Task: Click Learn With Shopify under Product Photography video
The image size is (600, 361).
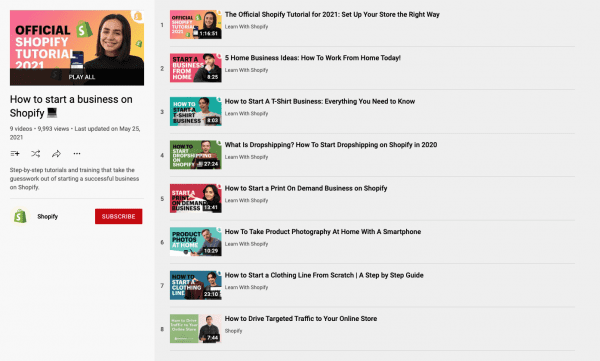Action: (x=246, y=244)
